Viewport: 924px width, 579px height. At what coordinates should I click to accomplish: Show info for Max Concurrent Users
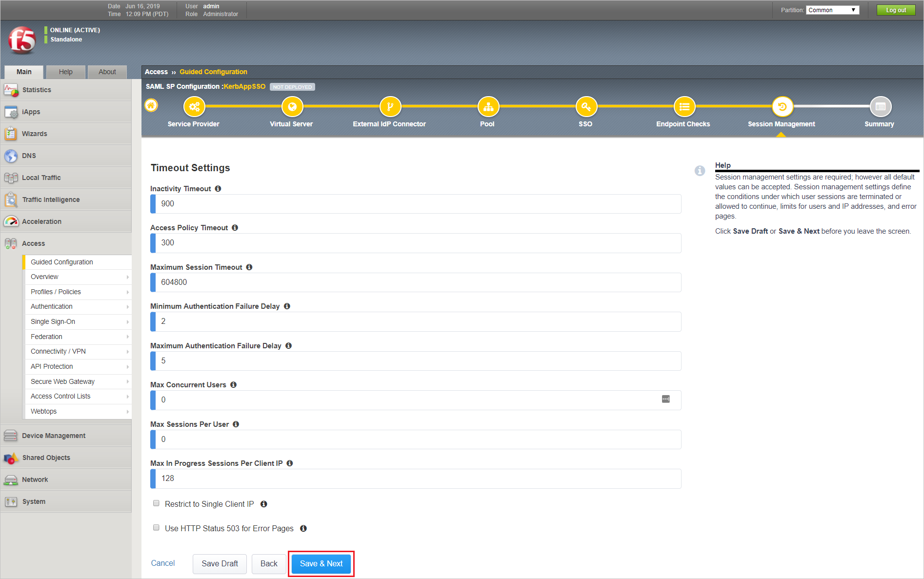(233, 385)
